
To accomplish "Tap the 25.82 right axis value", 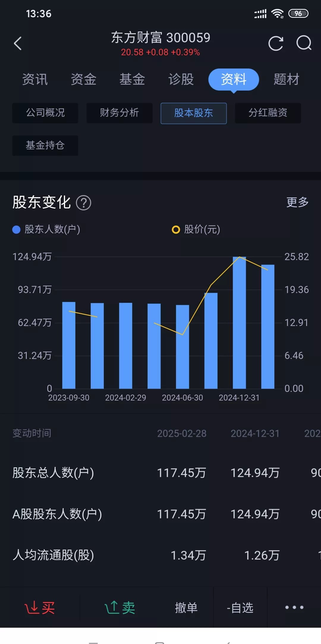I will point(297,257).
